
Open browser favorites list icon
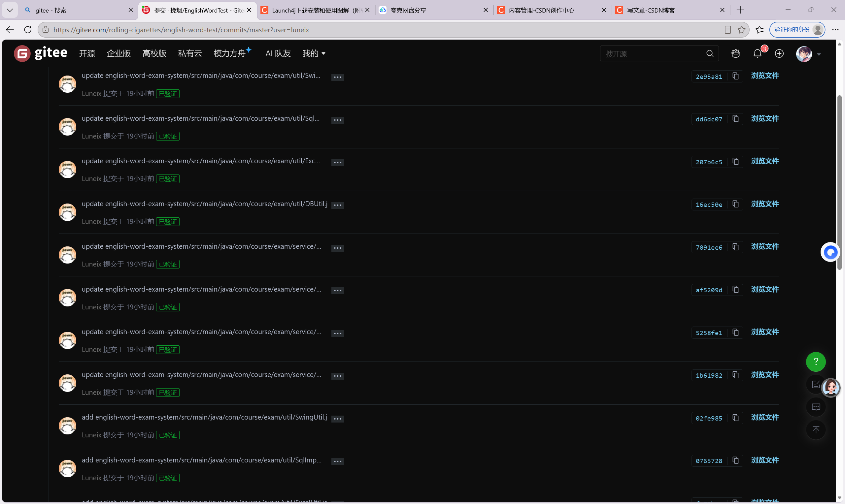[760, 30]
